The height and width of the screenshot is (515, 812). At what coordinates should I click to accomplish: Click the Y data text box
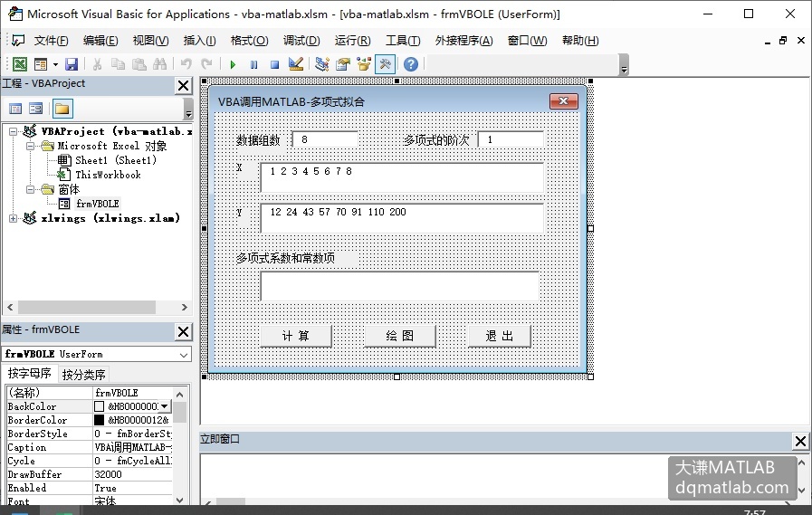click(x=402, y=218)
